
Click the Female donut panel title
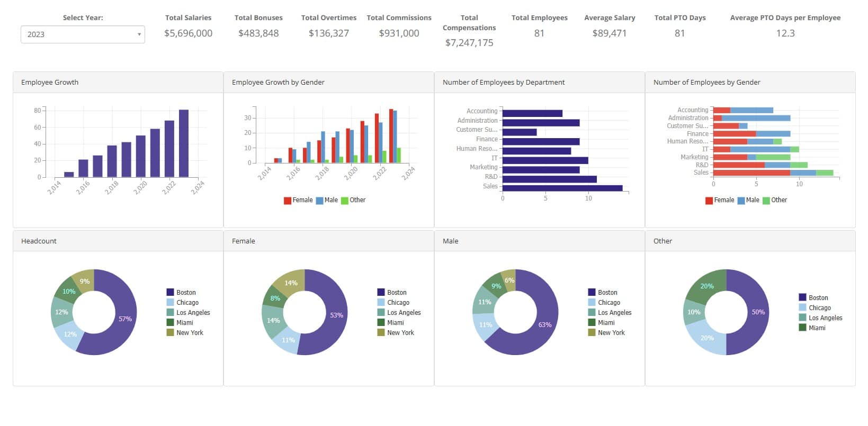coord(244,241)
